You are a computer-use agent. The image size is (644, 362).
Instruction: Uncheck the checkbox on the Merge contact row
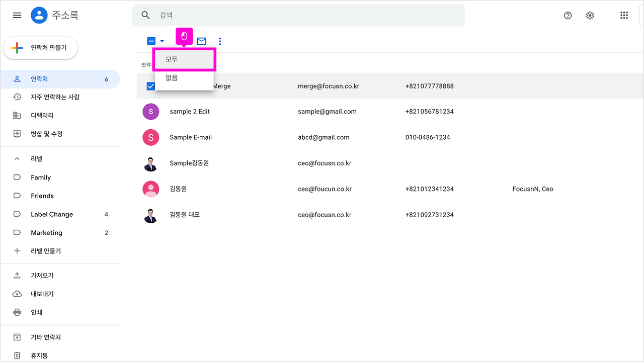(x=150, y=86)
